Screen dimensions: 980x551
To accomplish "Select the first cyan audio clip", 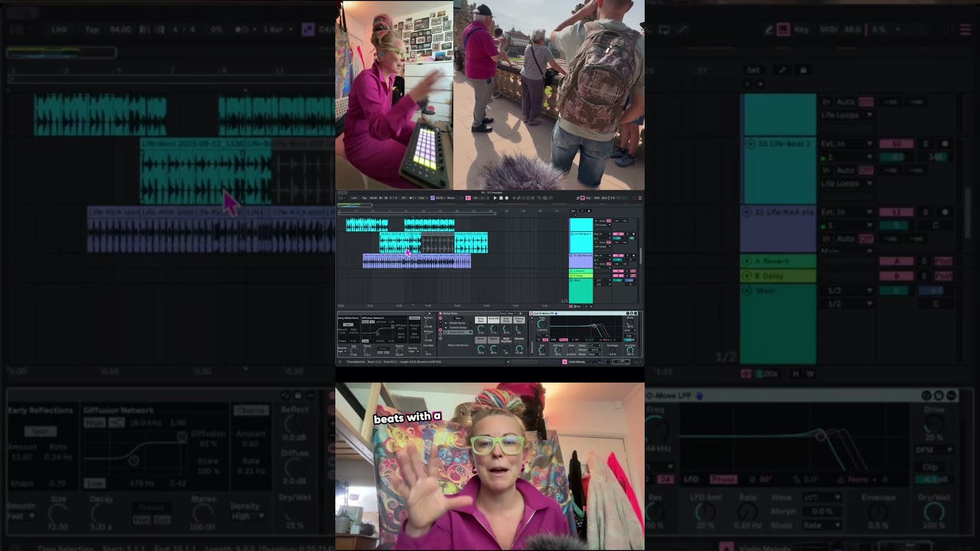I will pyautogui.click(x=367, y=225).
